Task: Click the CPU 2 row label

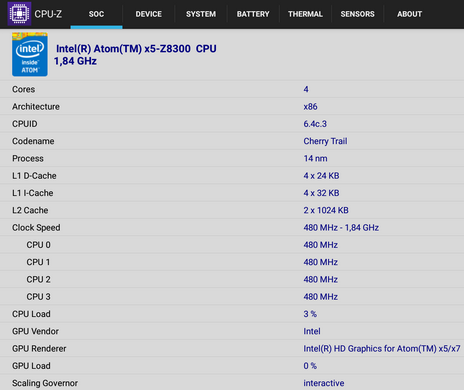Action: pos(38,280)
